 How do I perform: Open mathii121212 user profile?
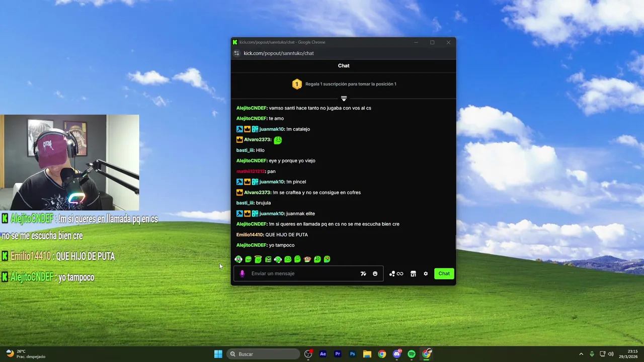click(x=251, y=171)
